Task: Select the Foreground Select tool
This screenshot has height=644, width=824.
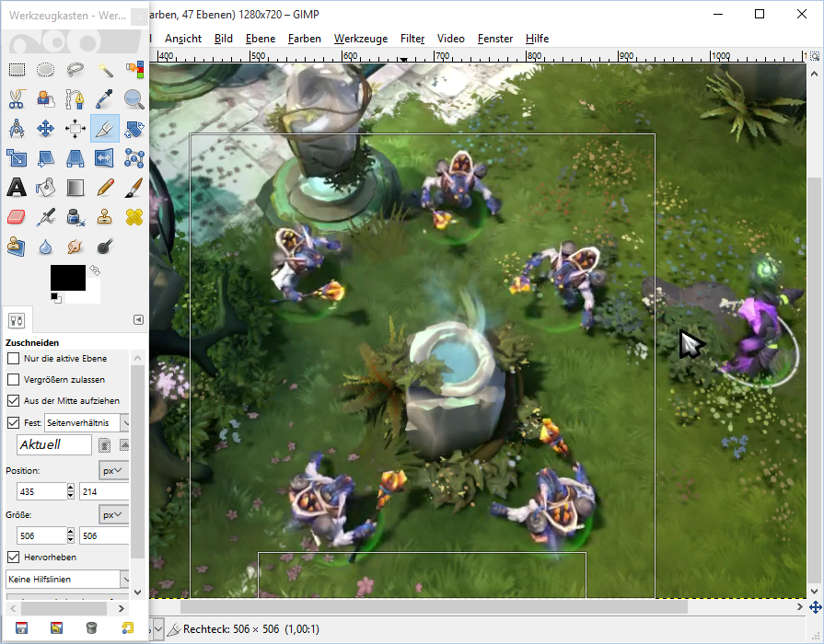Action: pos(46,98)
